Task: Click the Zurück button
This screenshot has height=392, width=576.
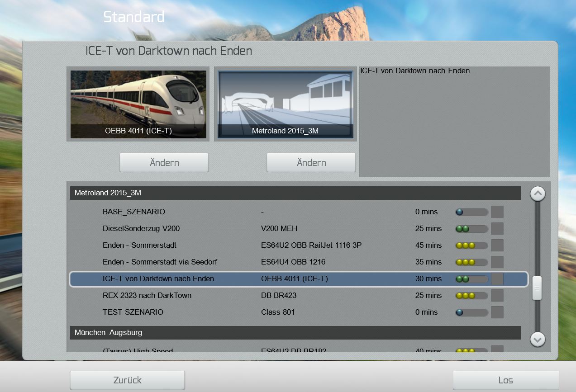Action: coord(127,380)
